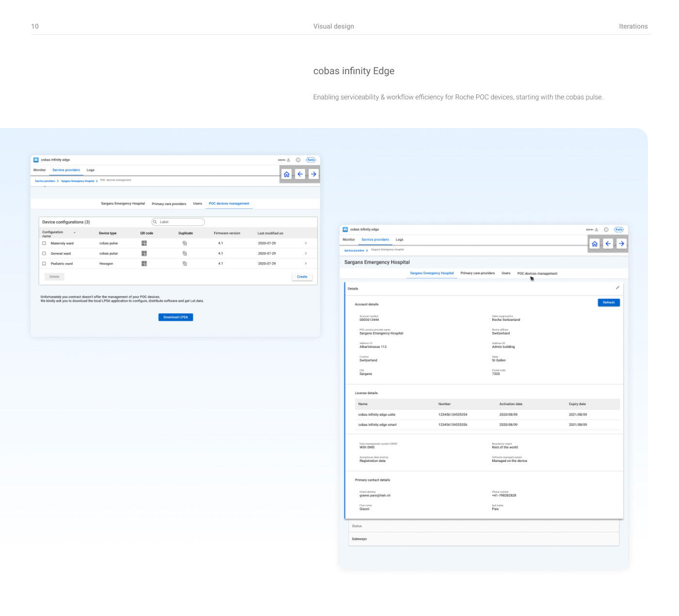Click Refresh in Account details
The height and width of the screenshot is (616, 679).
609,302
